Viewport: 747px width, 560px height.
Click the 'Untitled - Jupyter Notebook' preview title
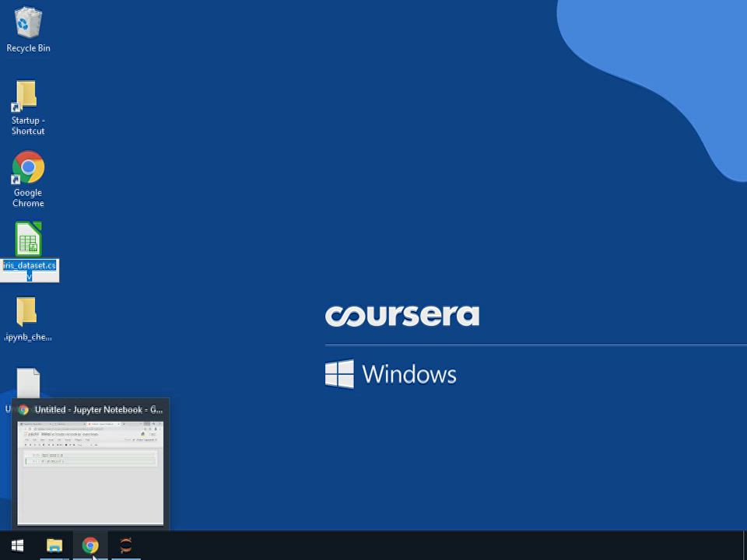[x=99, y=410]
